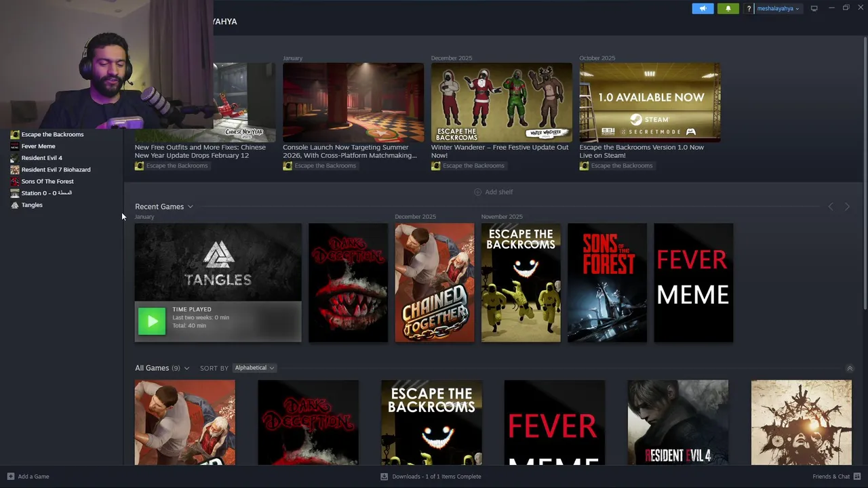The width and height of the screenshot is (868, 488).
Task: Open the green notifications bell
Action: [x=728, y=8]
